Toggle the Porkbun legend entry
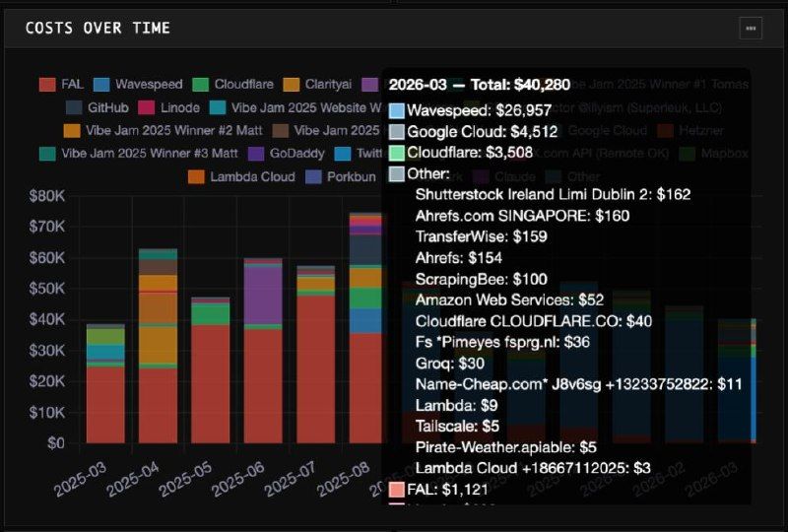 click(341, 176)
